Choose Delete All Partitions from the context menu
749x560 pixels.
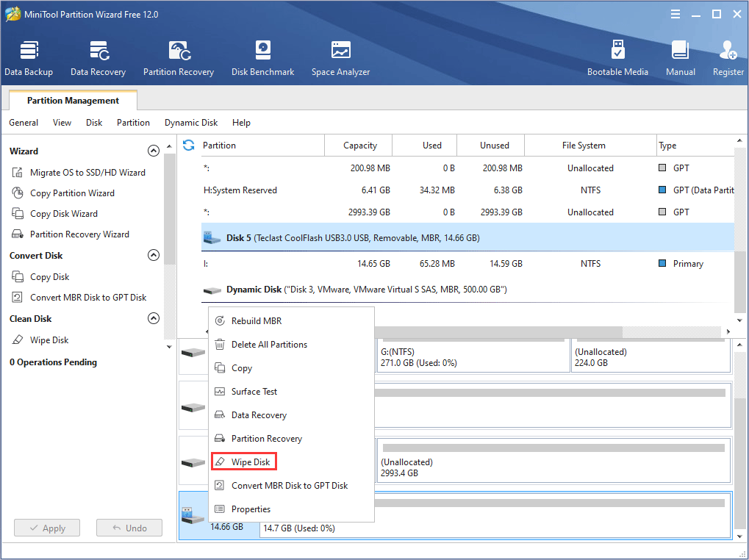(x=291, y=344)
